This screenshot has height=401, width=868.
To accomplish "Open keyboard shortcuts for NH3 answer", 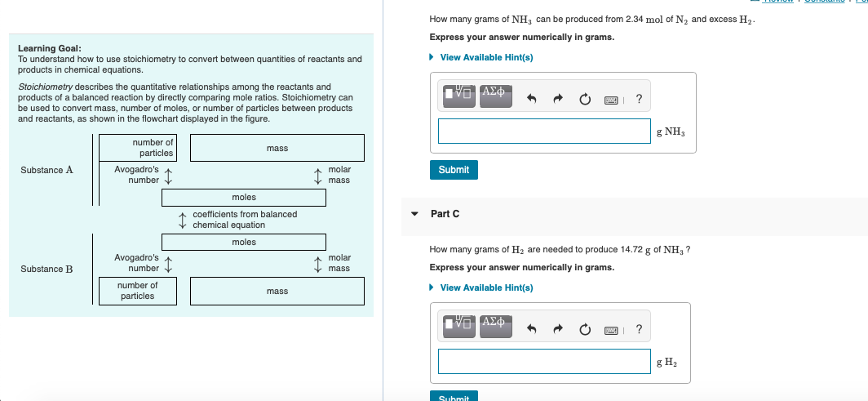I will (612, 100).
